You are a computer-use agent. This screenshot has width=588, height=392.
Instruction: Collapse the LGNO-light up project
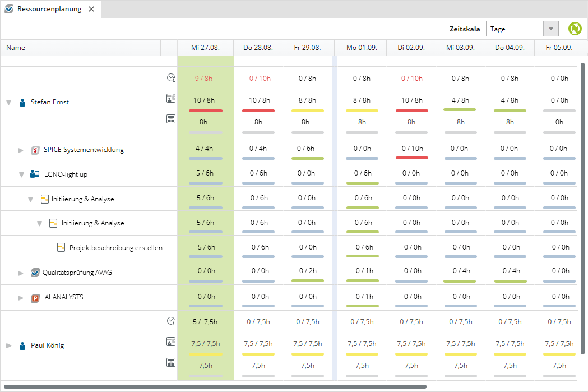21,174
